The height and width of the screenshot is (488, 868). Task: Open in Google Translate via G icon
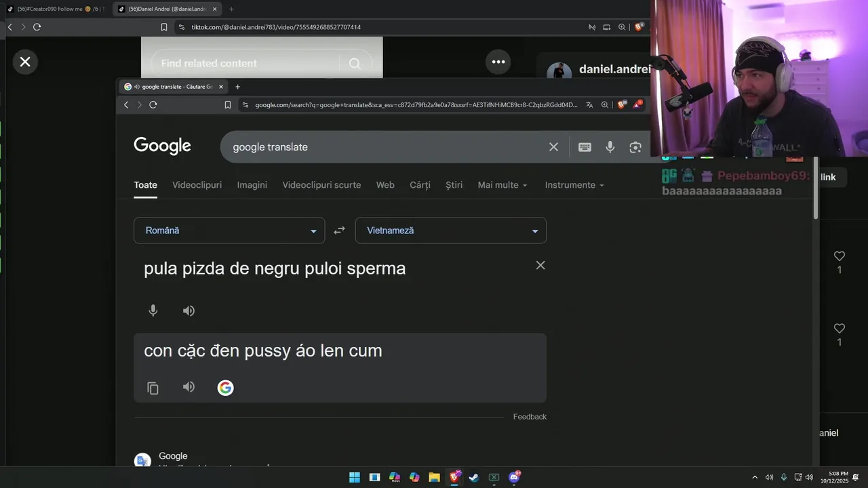225,388
